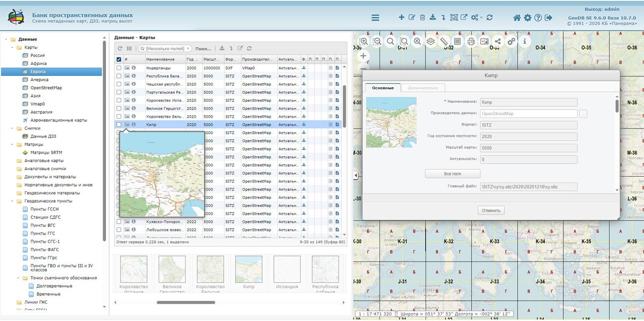
Task: Click the trash icon to delete record
Action: coord(422,17)
